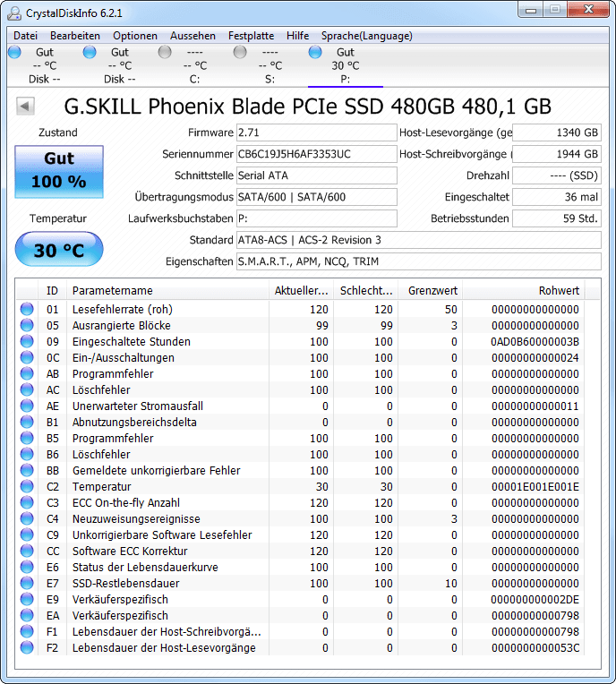Click status orb for Unerwarteter Stromausfall
This screenshot has height=684, width=616.
click(x=27, y=406)
